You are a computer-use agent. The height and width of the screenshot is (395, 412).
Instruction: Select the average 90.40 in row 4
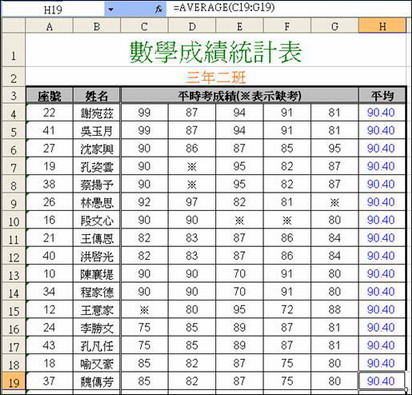point(382,113)
